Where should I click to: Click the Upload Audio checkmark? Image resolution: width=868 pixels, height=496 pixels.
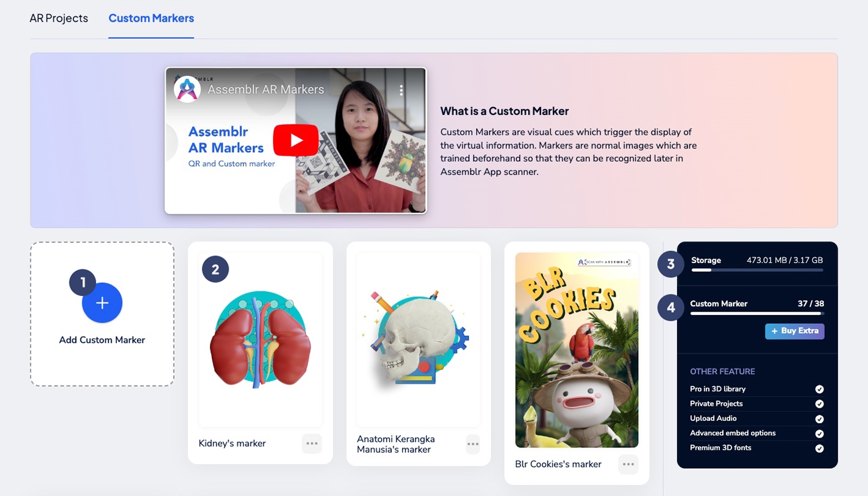pyautogui.click(x=819, y=419)
